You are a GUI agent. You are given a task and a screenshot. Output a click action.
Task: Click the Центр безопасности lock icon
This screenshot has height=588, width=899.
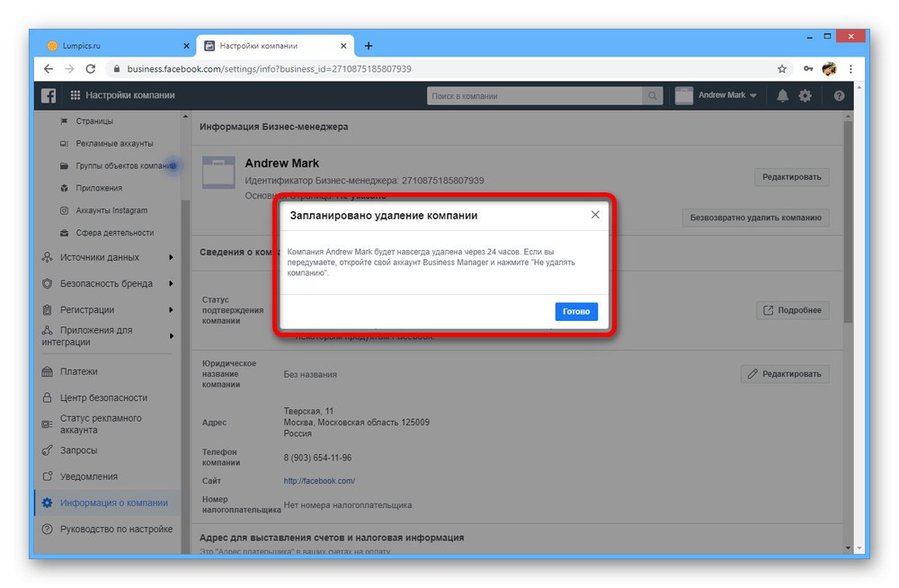click(x=48, y=397)
